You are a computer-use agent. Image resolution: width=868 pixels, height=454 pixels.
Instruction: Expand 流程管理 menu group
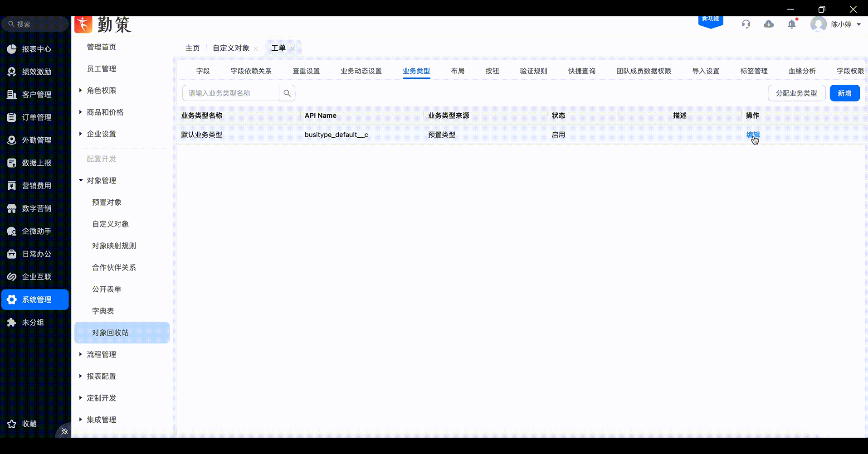(80, 354)
